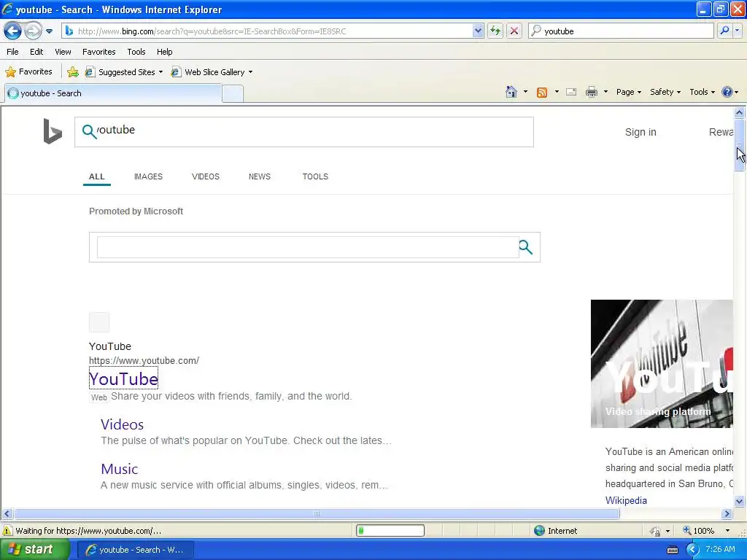Open the File menu

tap(13, 52)
